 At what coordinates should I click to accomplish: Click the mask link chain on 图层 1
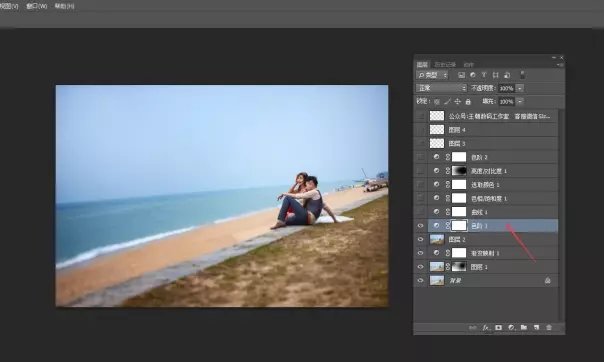click(448, 267)
